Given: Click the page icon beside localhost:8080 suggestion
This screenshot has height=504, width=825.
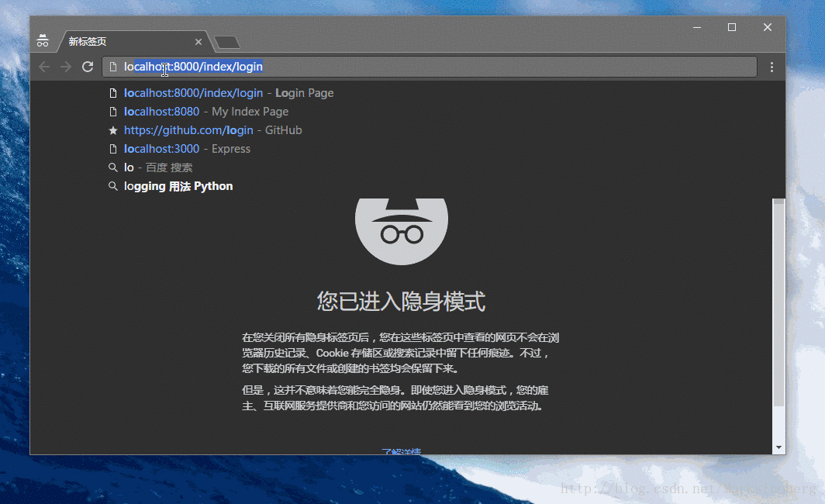Looking at the screenshot, I should [x=112, y=112].
